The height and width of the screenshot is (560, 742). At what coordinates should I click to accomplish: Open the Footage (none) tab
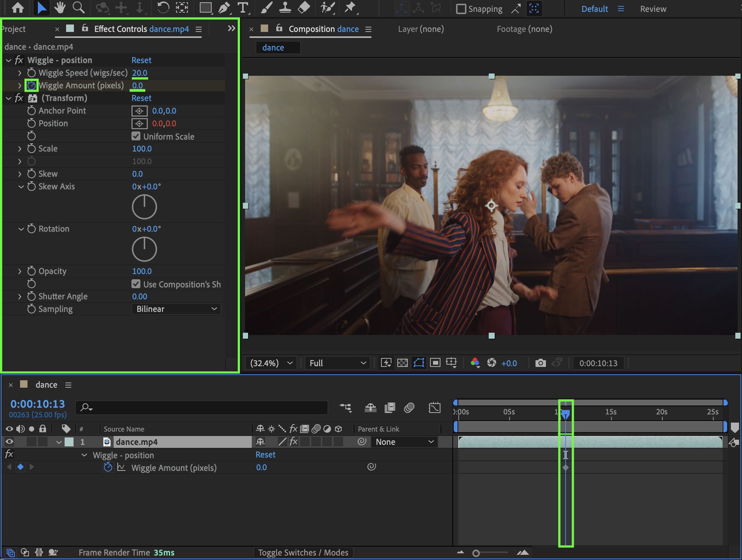tap(524, 29)
